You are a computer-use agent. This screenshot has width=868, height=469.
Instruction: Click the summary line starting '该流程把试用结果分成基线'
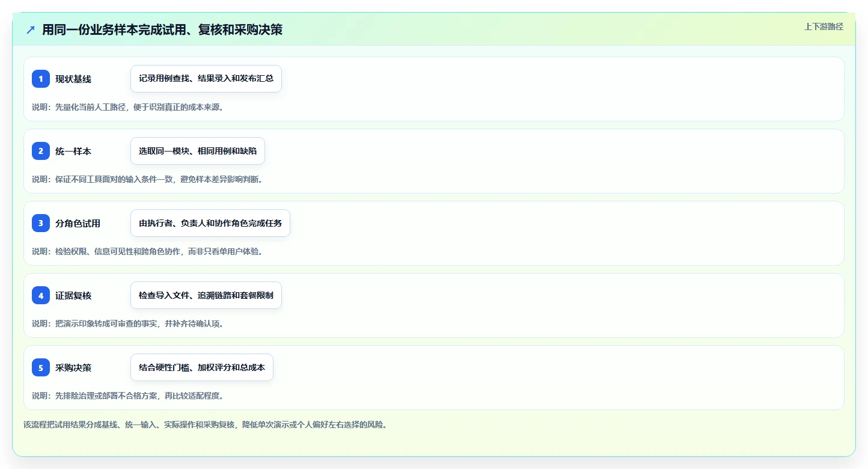(205, 425)
